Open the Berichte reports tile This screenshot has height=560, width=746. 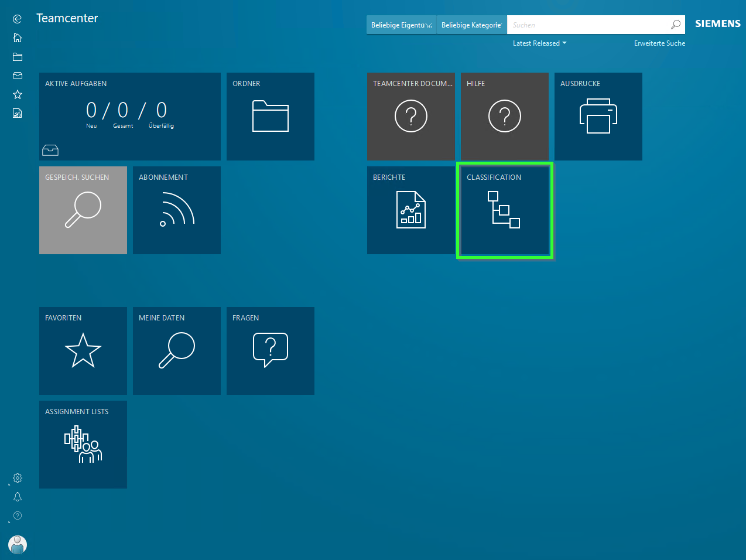411,210
